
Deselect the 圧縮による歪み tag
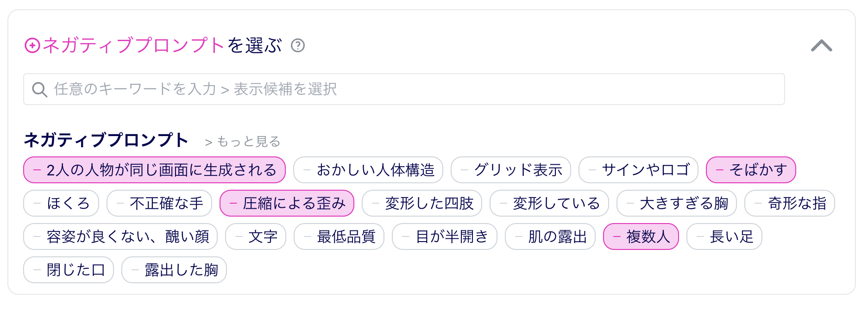click(287, 203)
